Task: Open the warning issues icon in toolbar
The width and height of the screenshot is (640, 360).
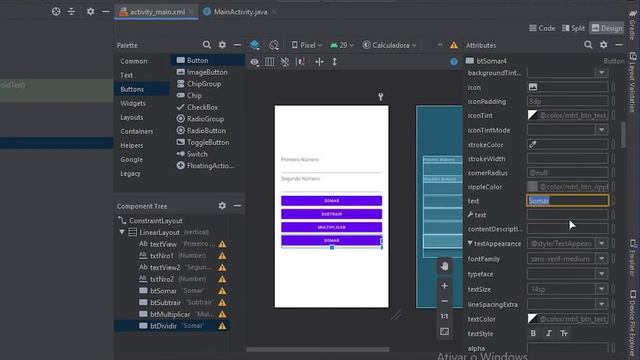Action: click(454, 45)
